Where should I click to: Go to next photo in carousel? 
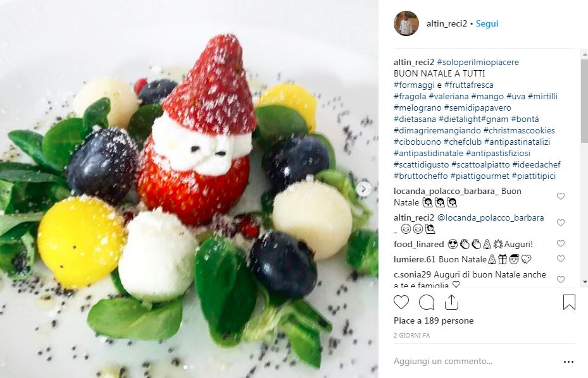363,189
